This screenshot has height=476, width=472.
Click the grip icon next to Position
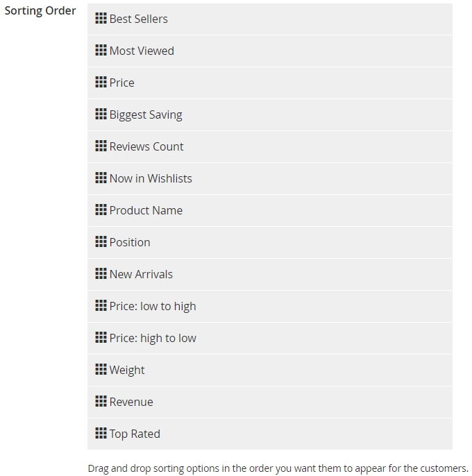tap(101, 241)
